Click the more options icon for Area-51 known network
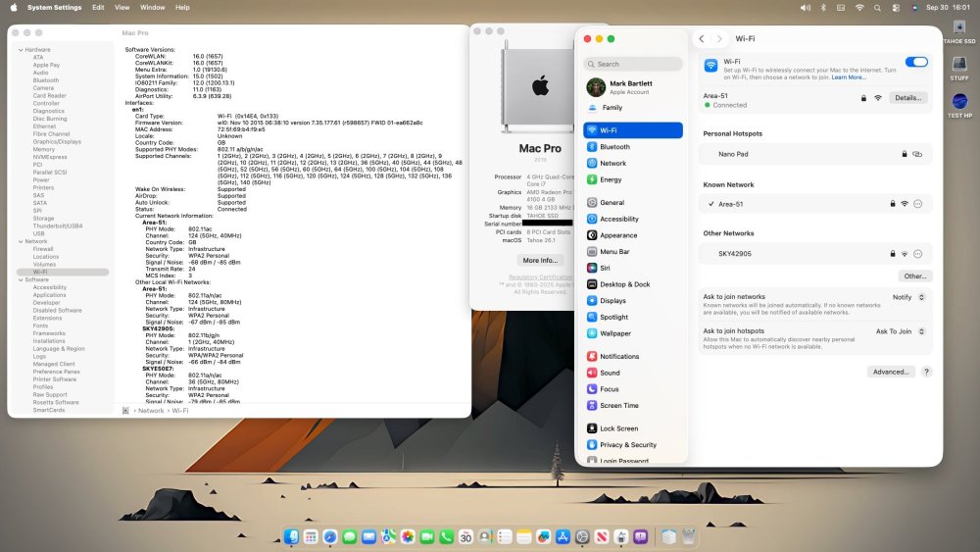 tap(917, 204)
